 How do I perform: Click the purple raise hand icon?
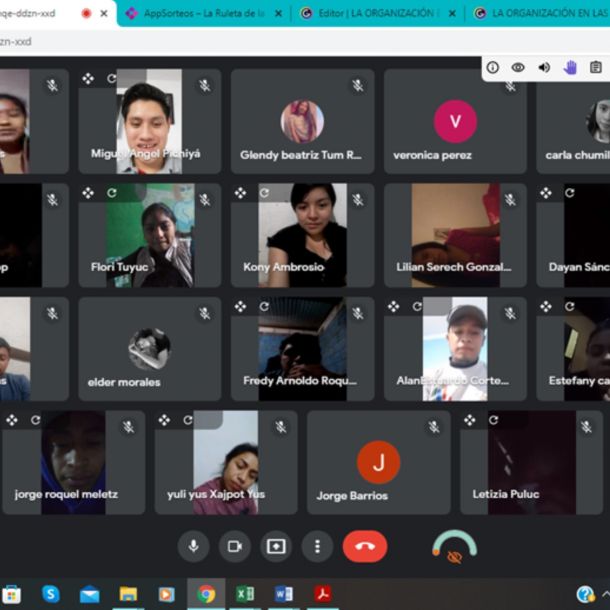coord(570,67)
